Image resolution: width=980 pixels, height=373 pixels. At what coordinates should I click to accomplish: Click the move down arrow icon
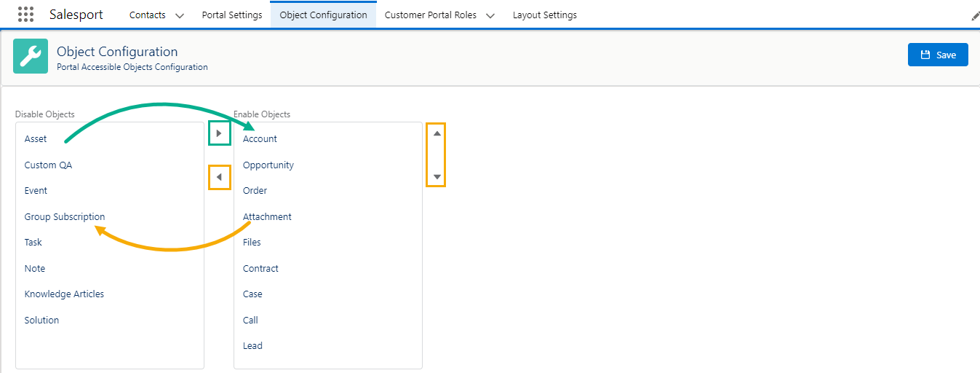437,177
